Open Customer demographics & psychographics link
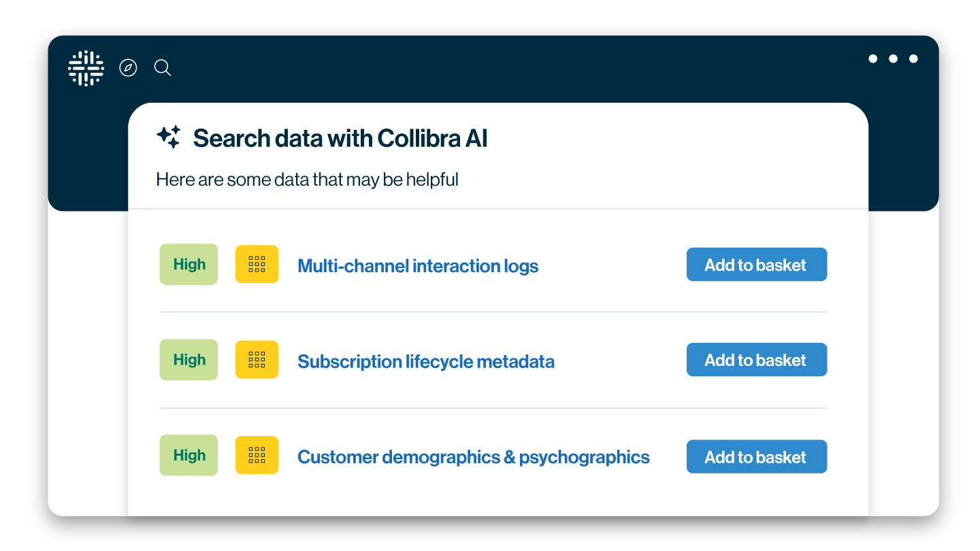980x551 pixels. [474, 457]
